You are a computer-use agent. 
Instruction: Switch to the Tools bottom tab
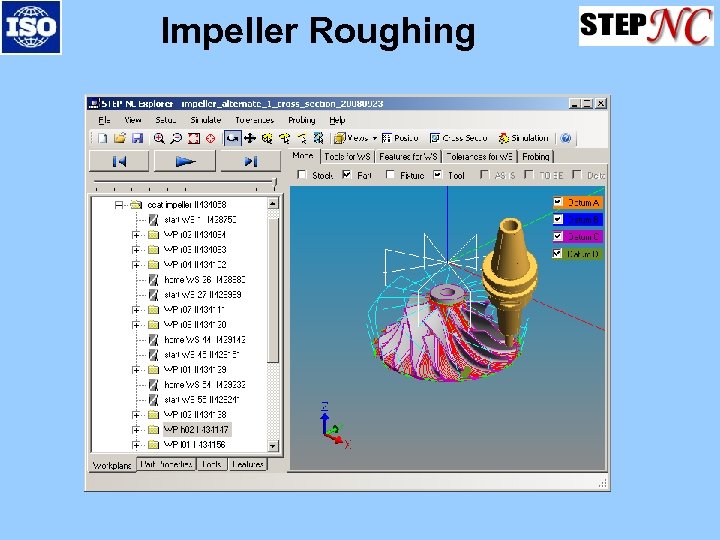pos(212,464)
